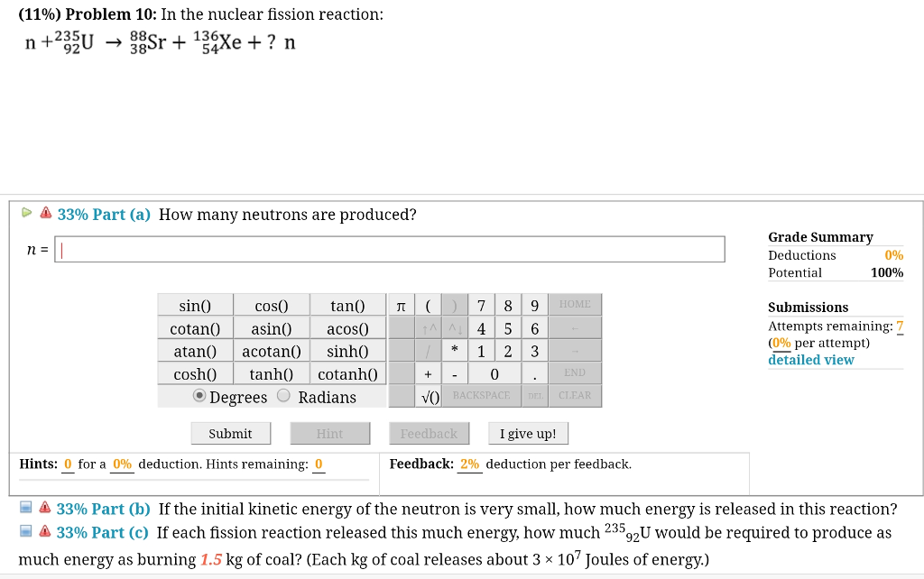This screenshot has width=924, height=579.
Task: Select the Radians radio button
Action: (x=282, y=397)
